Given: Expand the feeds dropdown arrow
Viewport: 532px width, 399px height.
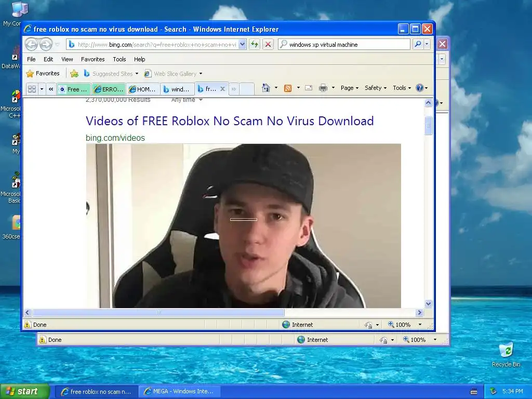Looking at the screenshot, I should (298, 88).
